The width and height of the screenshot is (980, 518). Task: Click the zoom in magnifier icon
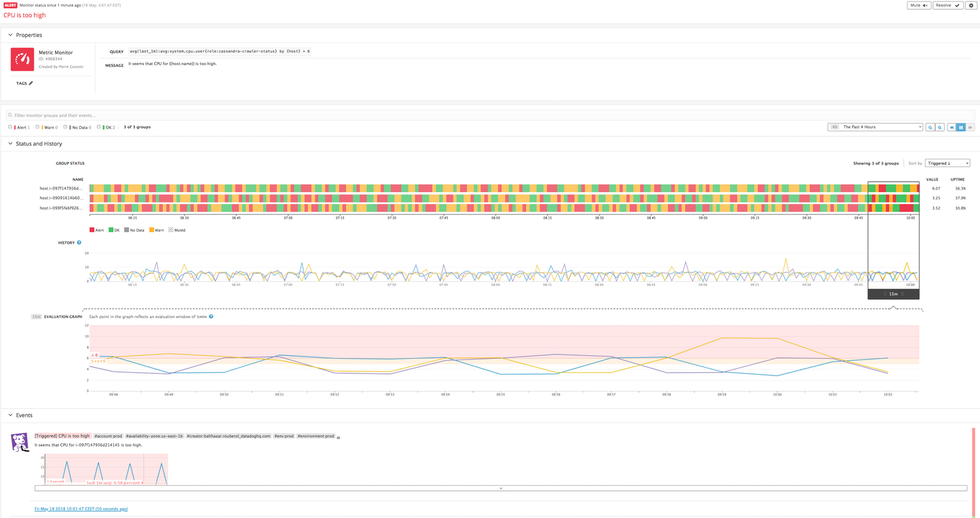pos(930,127)
